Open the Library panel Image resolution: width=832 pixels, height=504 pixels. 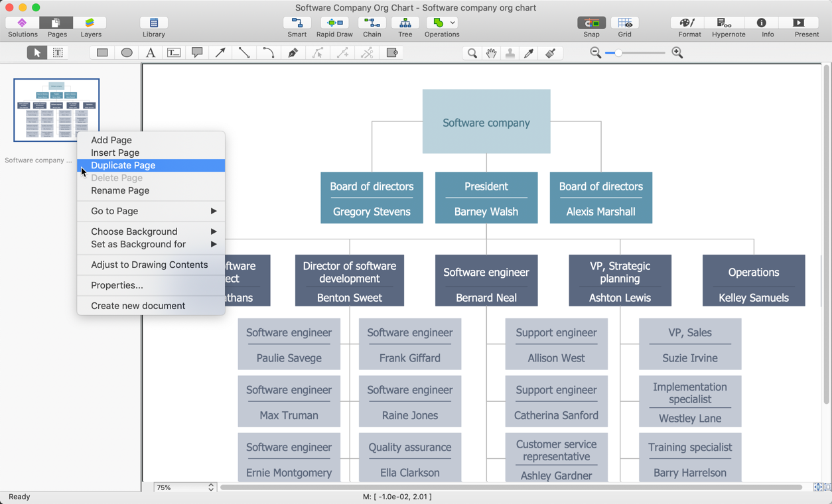154,27
